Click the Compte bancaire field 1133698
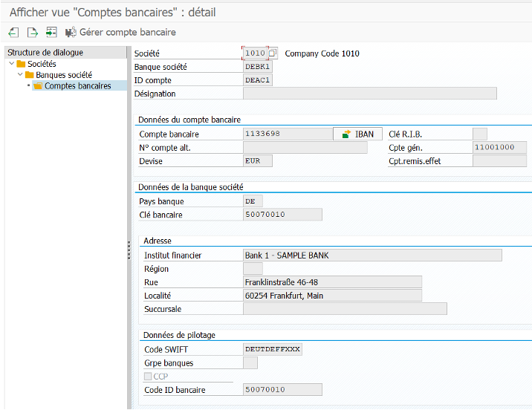 (288, 134)
